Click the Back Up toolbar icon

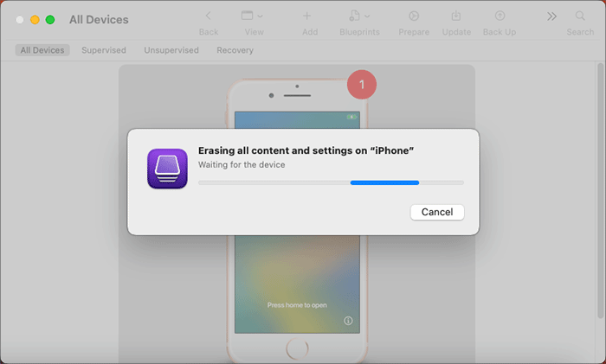click(500, 16)
